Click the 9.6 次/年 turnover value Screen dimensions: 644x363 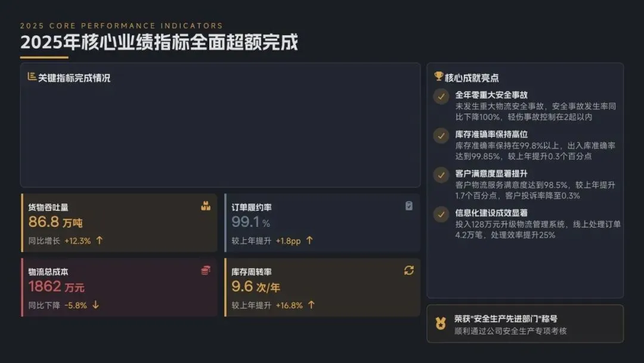click(255, 287)
